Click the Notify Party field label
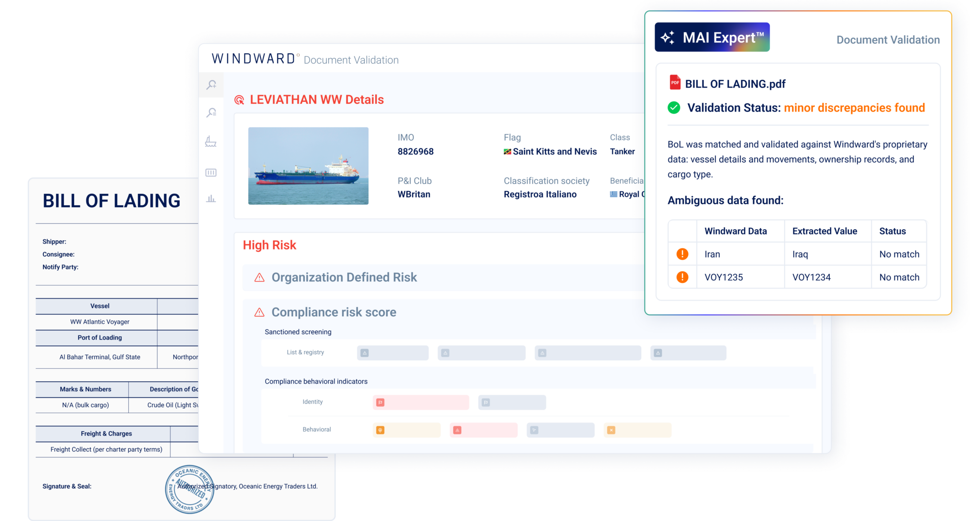Image resolution: width=980 pixels, height=521 pixels. [60, 267]
